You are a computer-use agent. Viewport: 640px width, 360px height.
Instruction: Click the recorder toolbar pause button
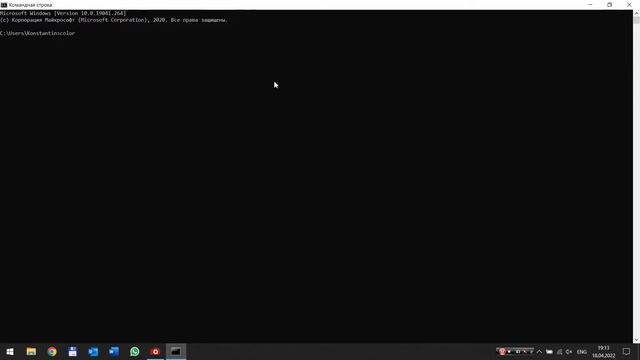[x=518, y=352]
